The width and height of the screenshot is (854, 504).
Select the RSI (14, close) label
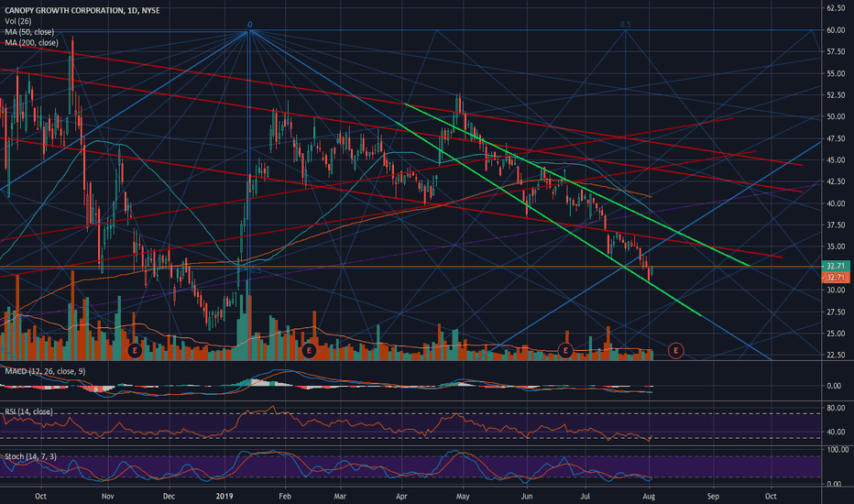point(28,411)
